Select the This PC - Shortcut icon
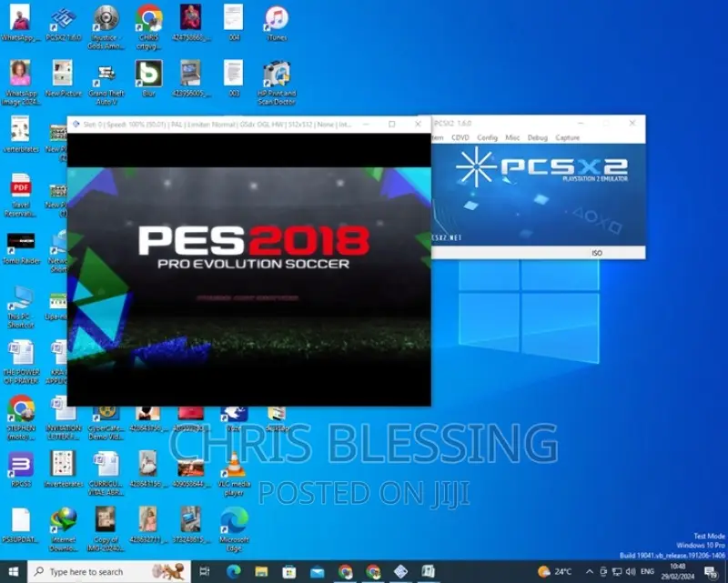728x583 pixels. [20, 307]
